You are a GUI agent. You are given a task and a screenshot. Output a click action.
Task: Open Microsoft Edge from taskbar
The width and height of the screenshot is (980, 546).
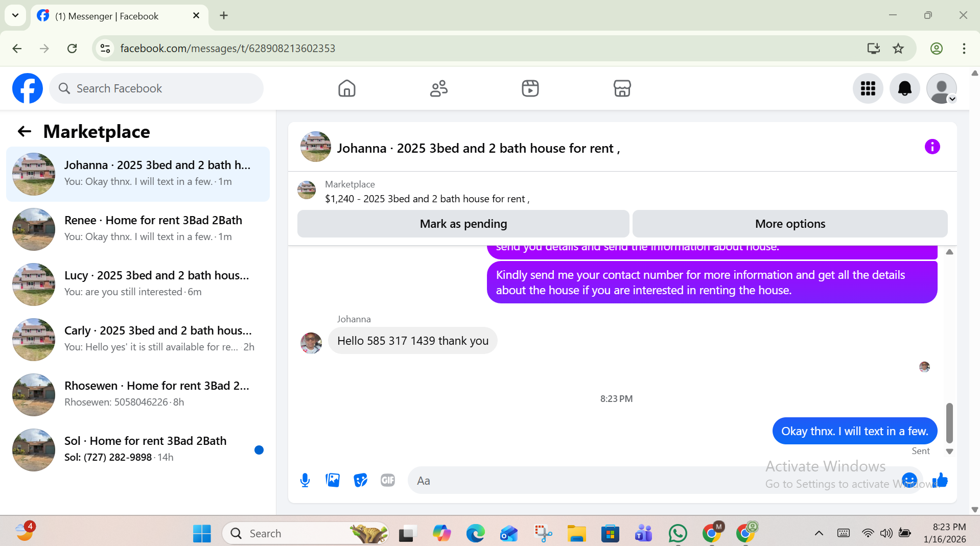click(475, 533)
